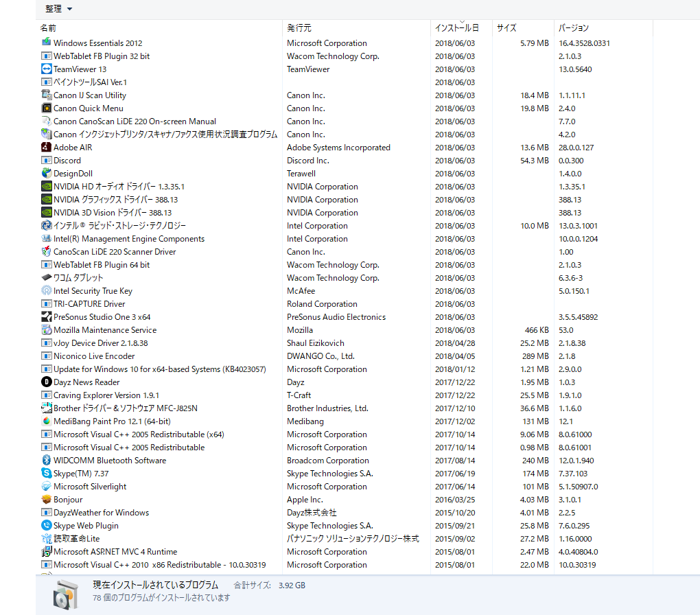Click the インテル ラピッド・ストレージ icon
Screen dimensions: 700x615
click(x=47, y=225)
